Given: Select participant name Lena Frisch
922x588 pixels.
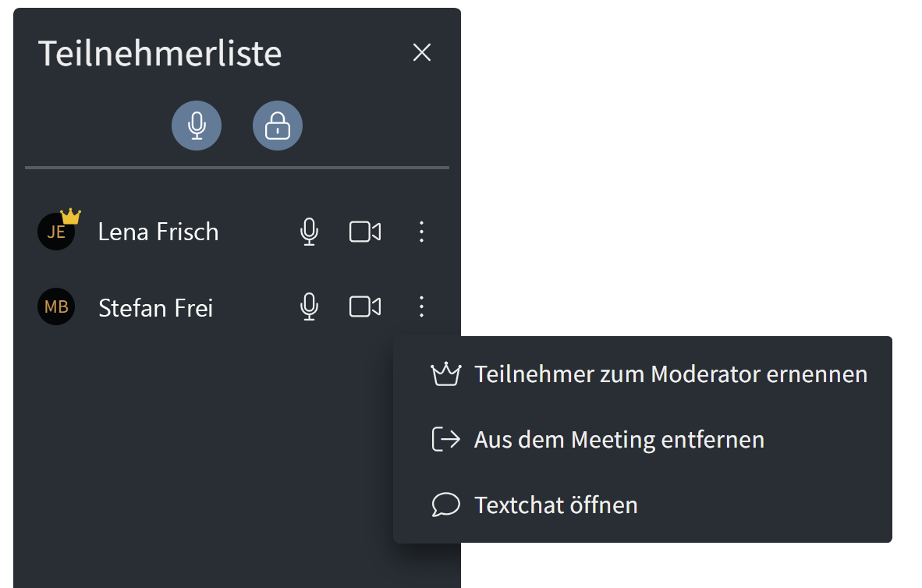Looking at the screenshot, I should coord(158,232).
